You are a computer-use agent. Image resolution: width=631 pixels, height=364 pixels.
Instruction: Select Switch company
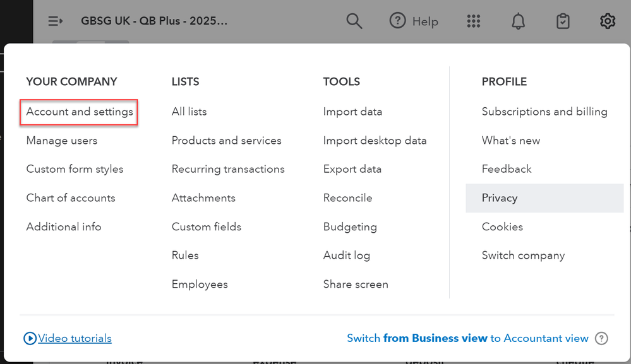523,255
